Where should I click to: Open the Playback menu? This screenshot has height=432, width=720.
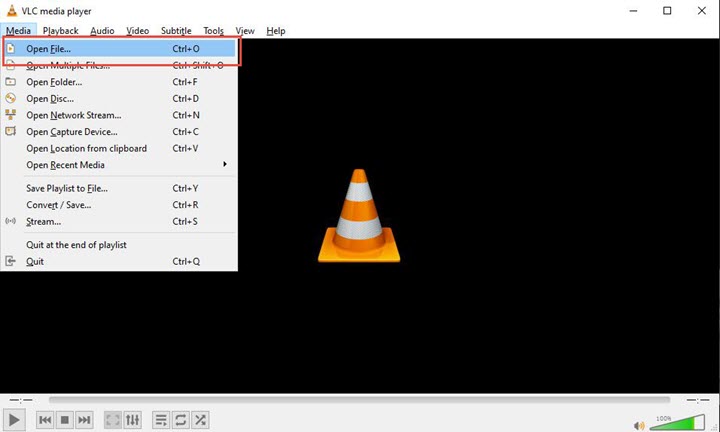pos(61,31)
